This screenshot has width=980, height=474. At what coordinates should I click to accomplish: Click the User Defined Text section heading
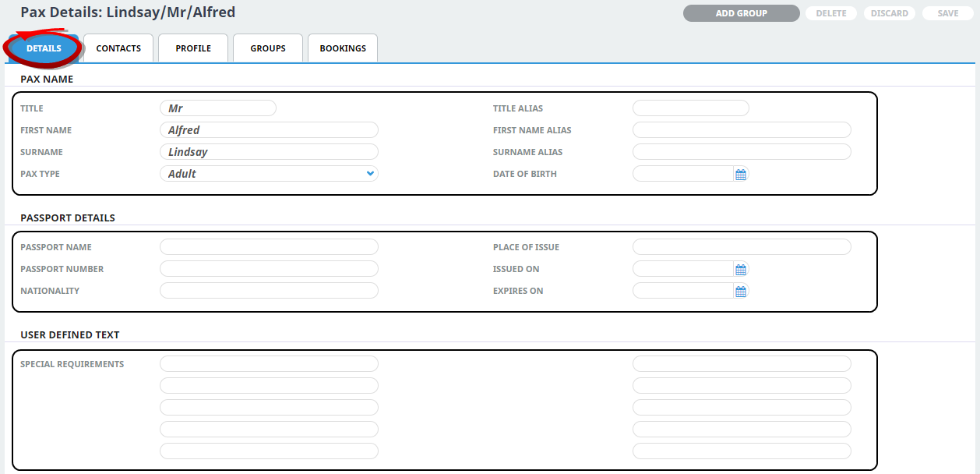(x=70, y=335)
